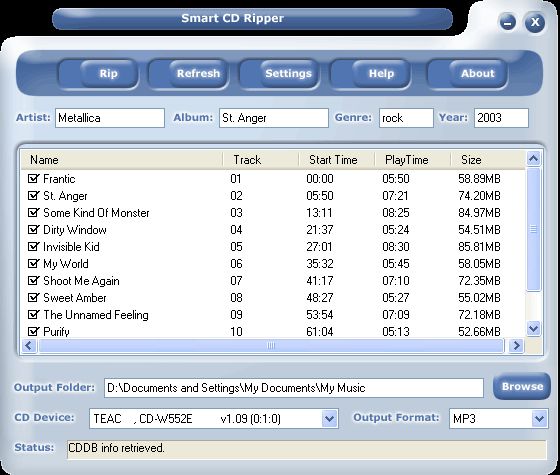
Task: Toggle the Purify track checkbox
Action: 33,331
